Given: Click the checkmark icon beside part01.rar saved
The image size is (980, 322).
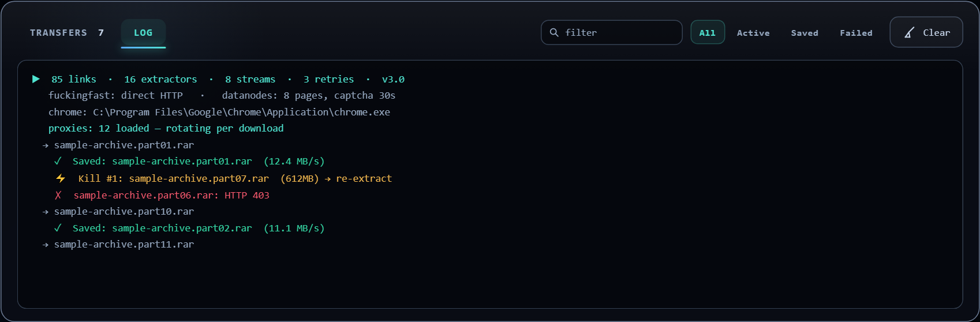Looking at the screenshot, I should [x=58, y=161].
